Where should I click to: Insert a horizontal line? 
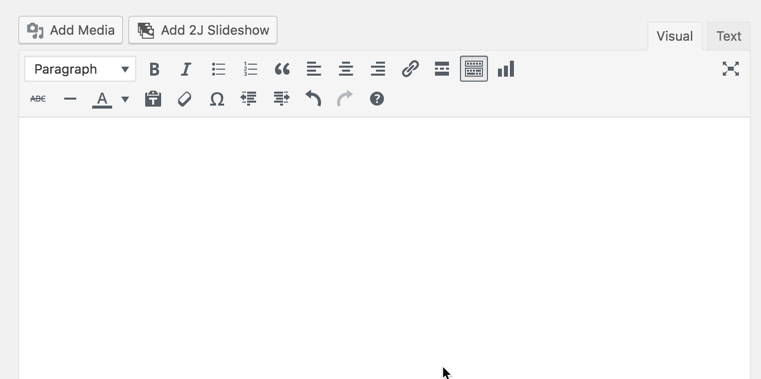pos(70,99)
